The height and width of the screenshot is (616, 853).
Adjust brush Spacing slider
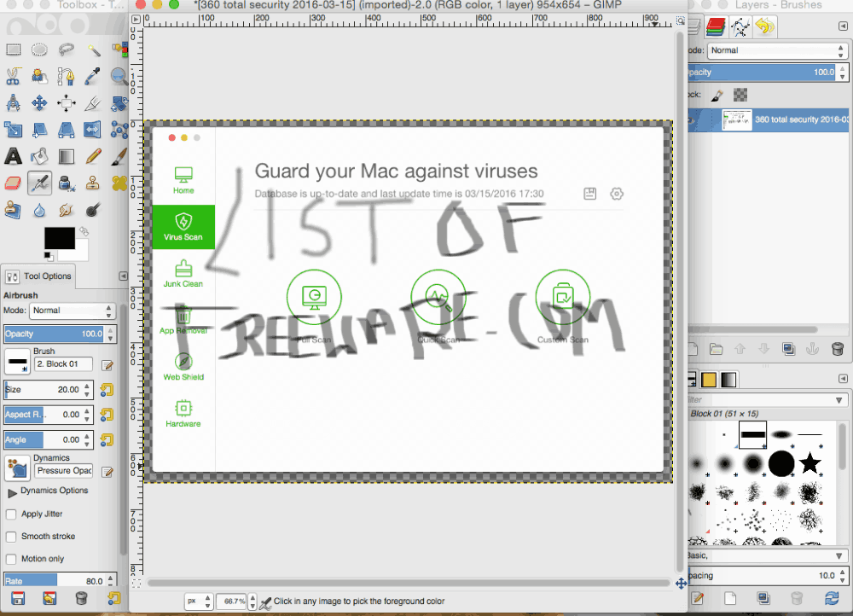click(x=762, y=576)
